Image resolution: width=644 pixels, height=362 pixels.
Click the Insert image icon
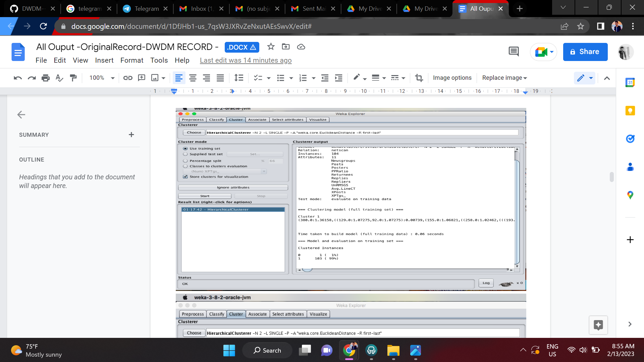tap(155, 78)
